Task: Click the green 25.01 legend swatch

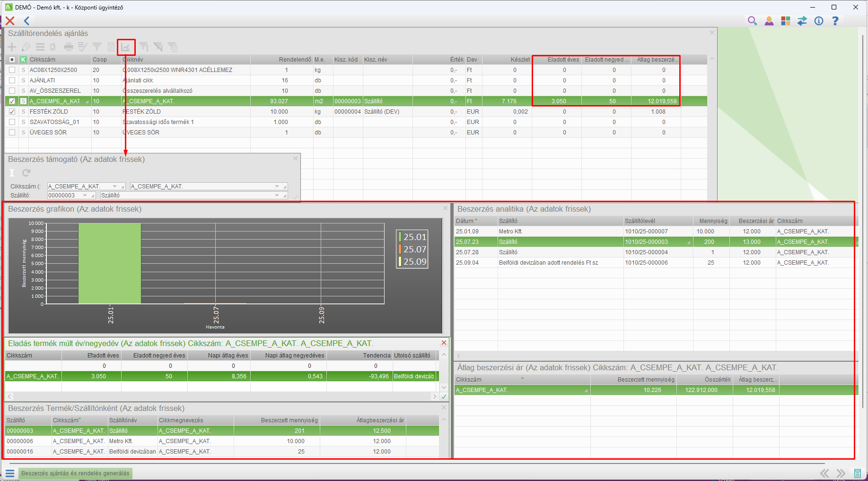Action: coord(400,237)
